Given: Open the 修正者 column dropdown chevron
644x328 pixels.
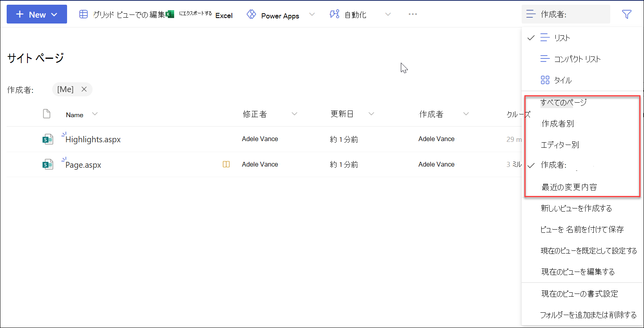Looking at the screenshot, I should [295, 114].
